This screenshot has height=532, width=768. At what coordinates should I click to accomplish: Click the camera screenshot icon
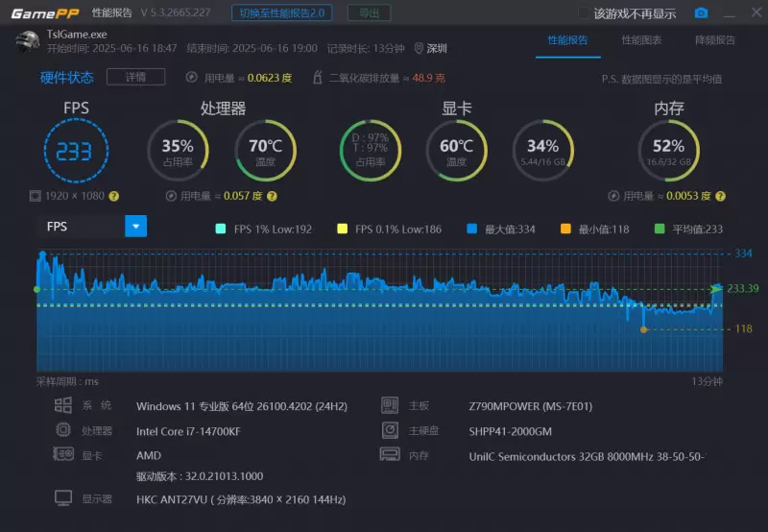click(x=701, y=13)
